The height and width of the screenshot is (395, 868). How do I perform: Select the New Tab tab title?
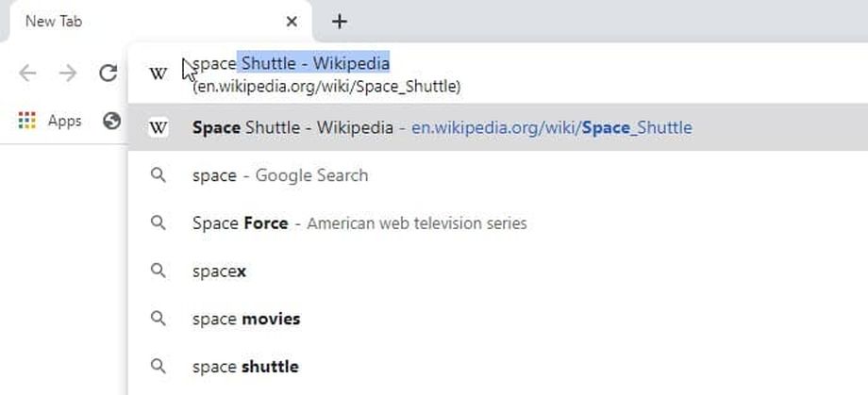click(54, 21)
